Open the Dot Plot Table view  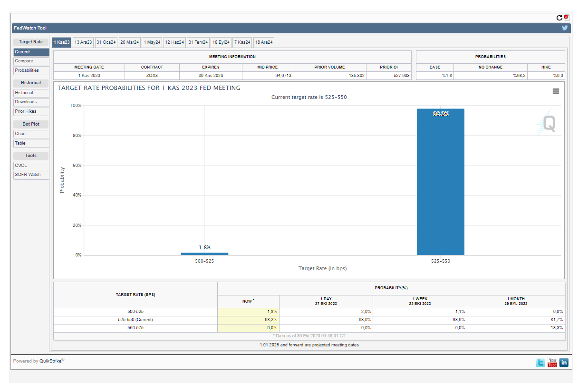click(31, 143)
